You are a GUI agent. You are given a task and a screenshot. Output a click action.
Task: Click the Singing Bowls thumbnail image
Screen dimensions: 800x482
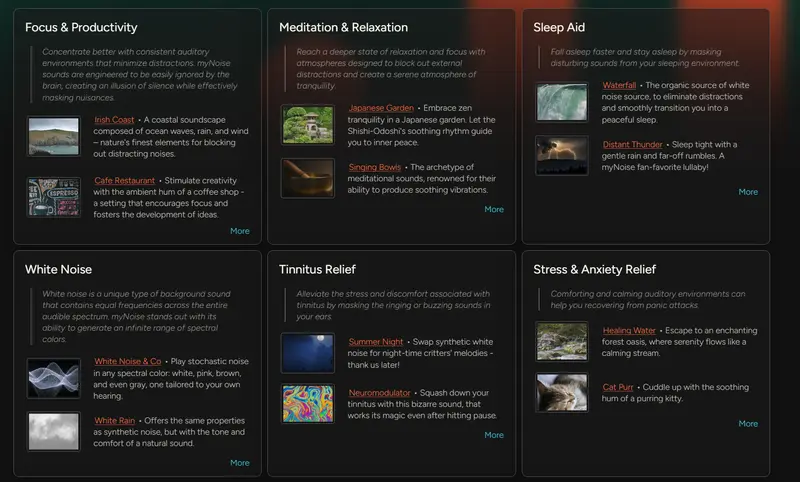[x=308, y=178]
